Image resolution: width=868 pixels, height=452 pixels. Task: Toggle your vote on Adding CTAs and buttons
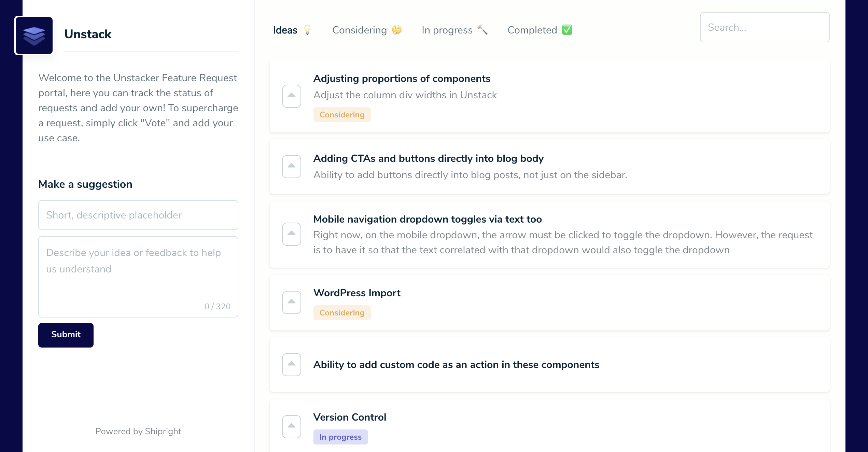[x=291, y=166]
